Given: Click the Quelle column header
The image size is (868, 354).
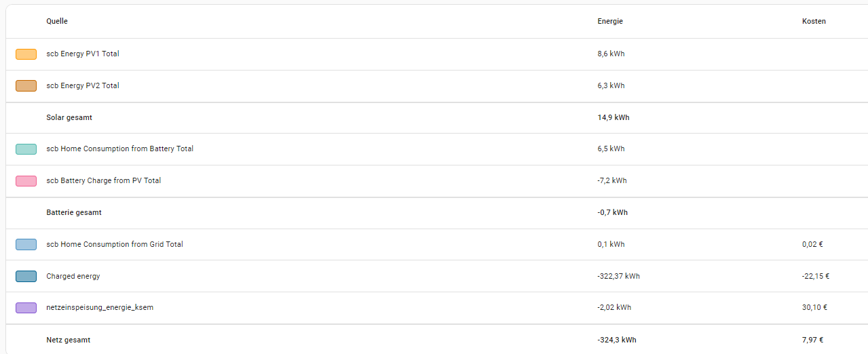Looking at the screenshot, I should coord(57,22).
